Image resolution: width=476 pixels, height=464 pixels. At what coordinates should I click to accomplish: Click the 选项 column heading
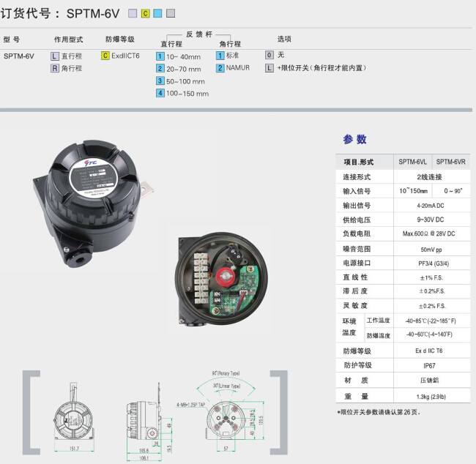point(284,39)
